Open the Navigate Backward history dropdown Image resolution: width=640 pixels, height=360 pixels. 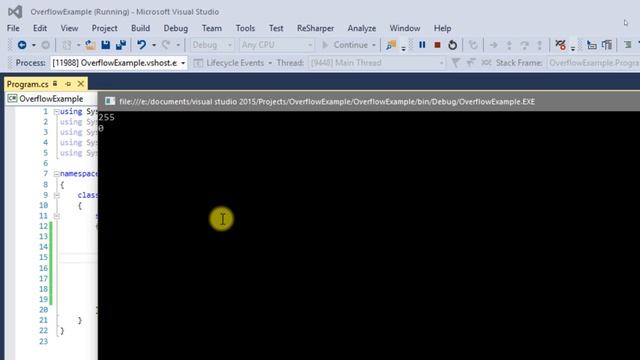pos(33,45)
